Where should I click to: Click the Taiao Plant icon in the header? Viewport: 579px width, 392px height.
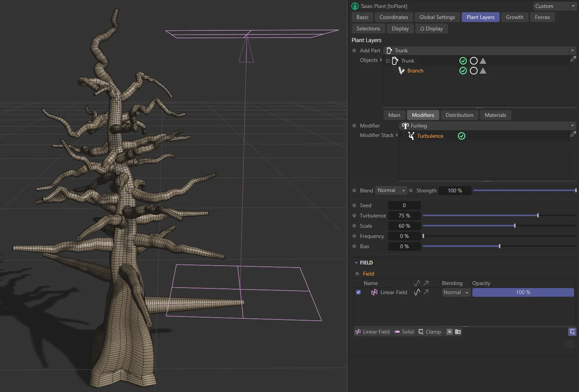click(355, 6)
